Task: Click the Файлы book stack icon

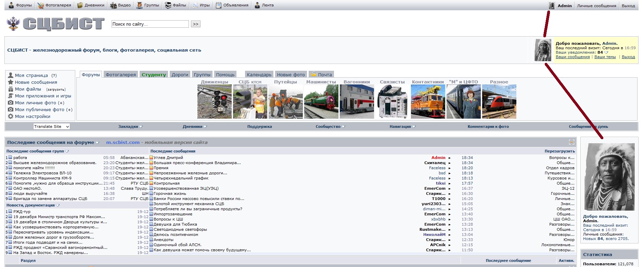Action: pyautogui.click(x=168, y=5)
